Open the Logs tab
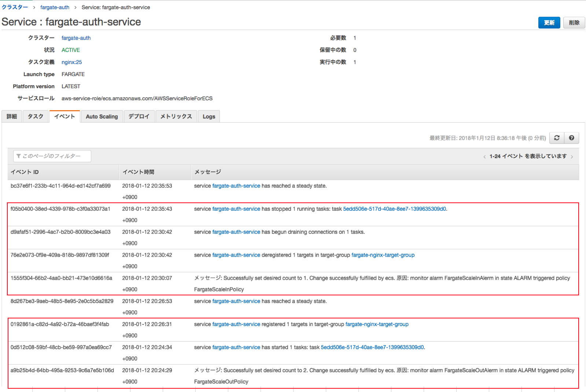Screen dimensions: 586x392 click(209, 116)
